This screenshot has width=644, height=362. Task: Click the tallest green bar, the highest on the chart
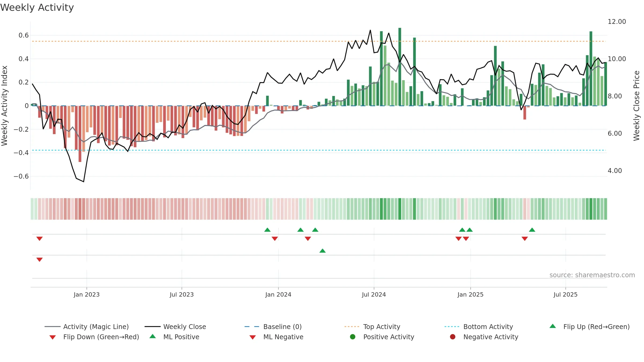(400, 67)
